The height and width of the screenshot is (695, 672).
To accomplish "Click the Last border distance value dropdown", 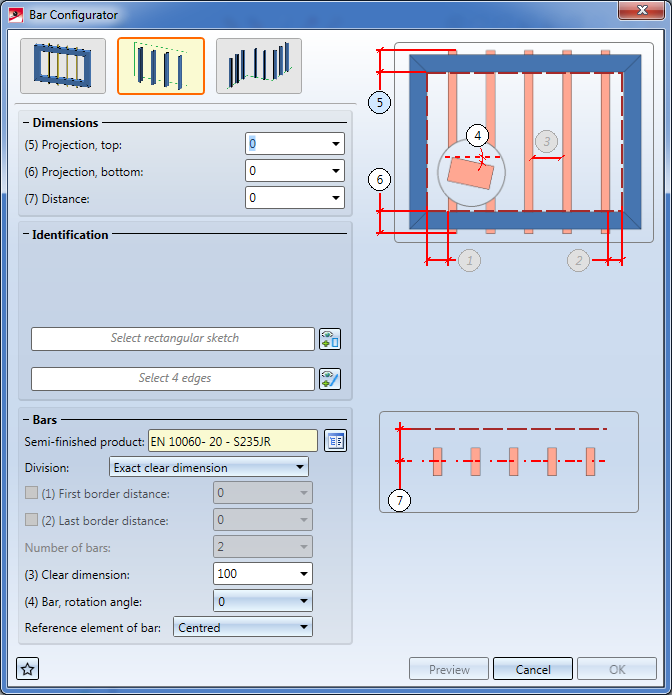I will [x=263, y=519].
